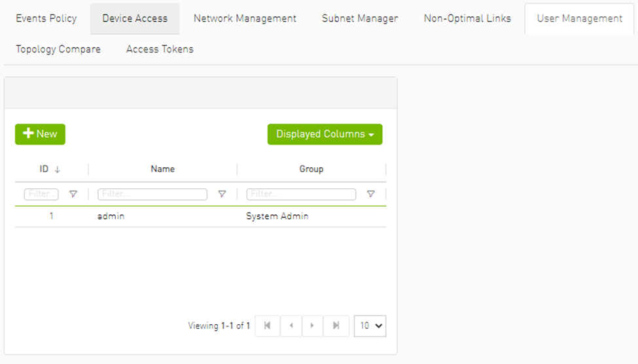The image size is (638, 364).
Task: Open the Displayed Columns dropdown
Action: pos(325,134)
